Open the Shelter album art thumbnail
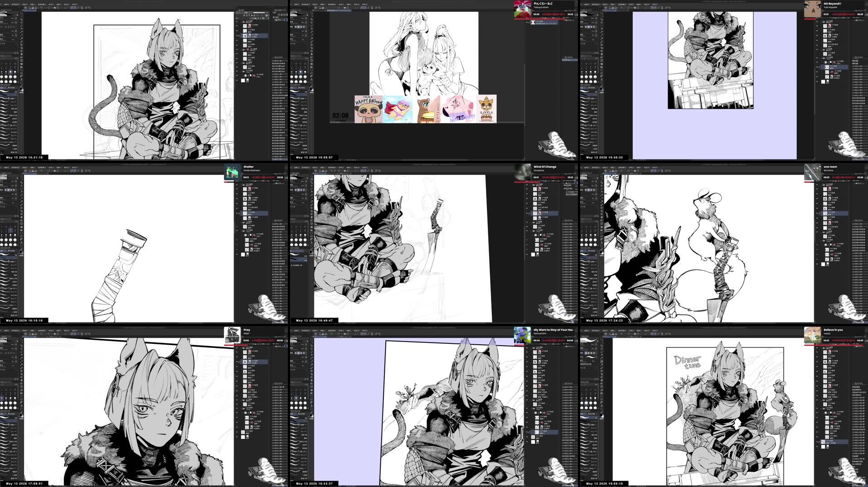 pos(233,172)
